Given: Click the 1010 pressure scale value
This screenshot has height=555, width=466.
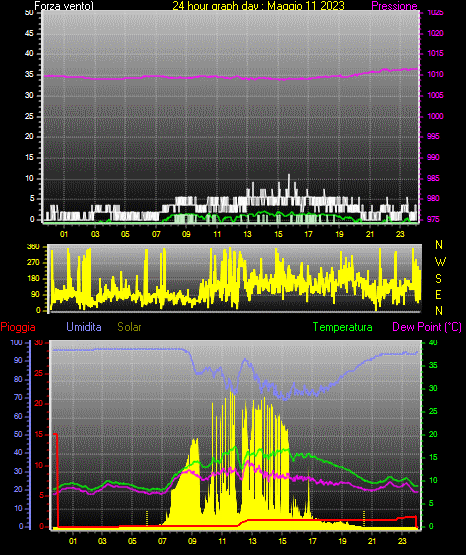Looking at the screenshot, I should click(435, 74).
